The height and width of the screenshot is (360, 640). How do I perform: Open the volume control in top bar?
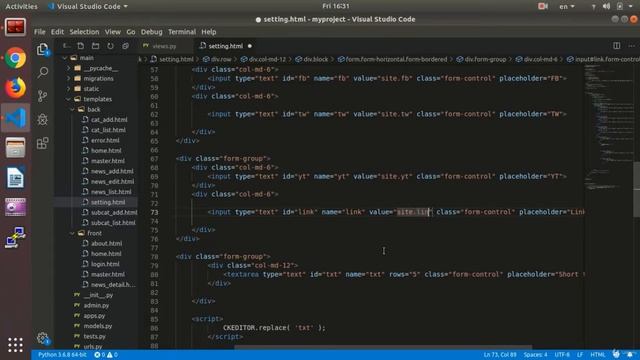tap(607, 6)
